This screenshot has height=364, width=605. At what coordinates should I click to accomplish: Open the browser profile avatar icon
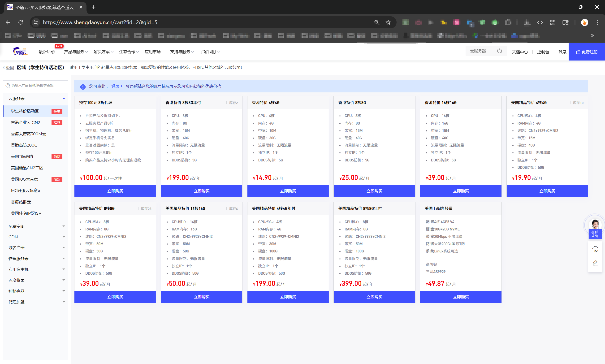click(x=584, y=22)
